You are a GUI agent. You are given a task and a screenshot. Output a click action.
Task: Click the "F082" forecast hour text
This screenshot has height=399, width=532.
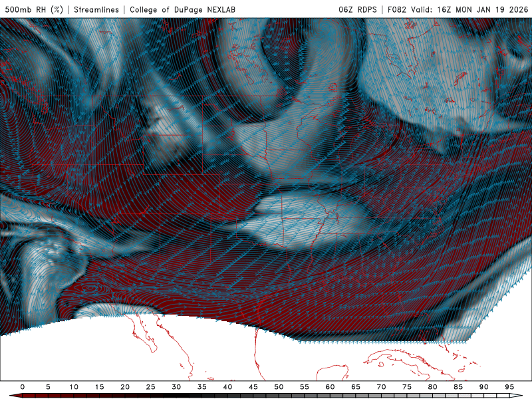pos(396,9)
